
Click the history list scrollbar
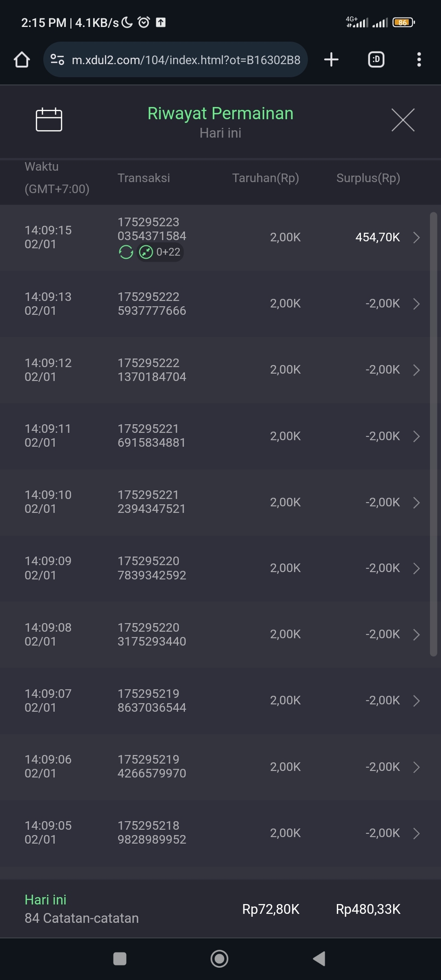click(433, 433)
